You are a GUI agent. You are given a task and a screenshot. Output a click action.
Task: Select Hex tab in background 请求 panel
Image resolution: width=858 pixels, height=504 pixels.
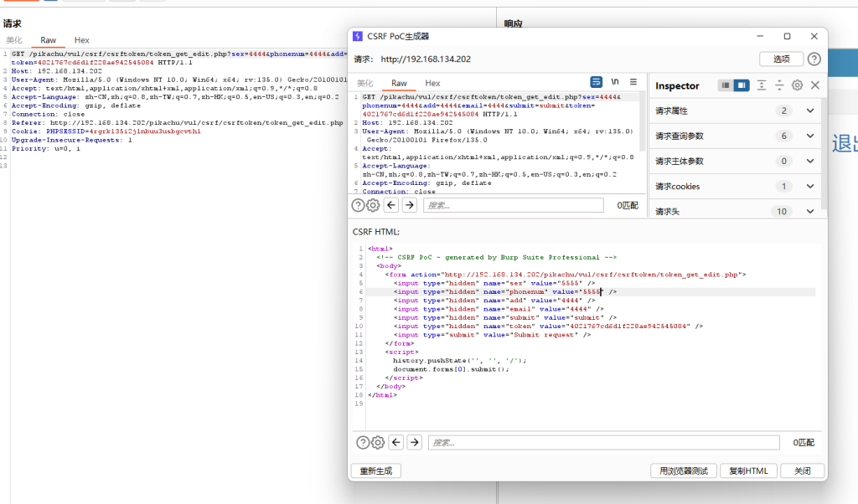81,40
